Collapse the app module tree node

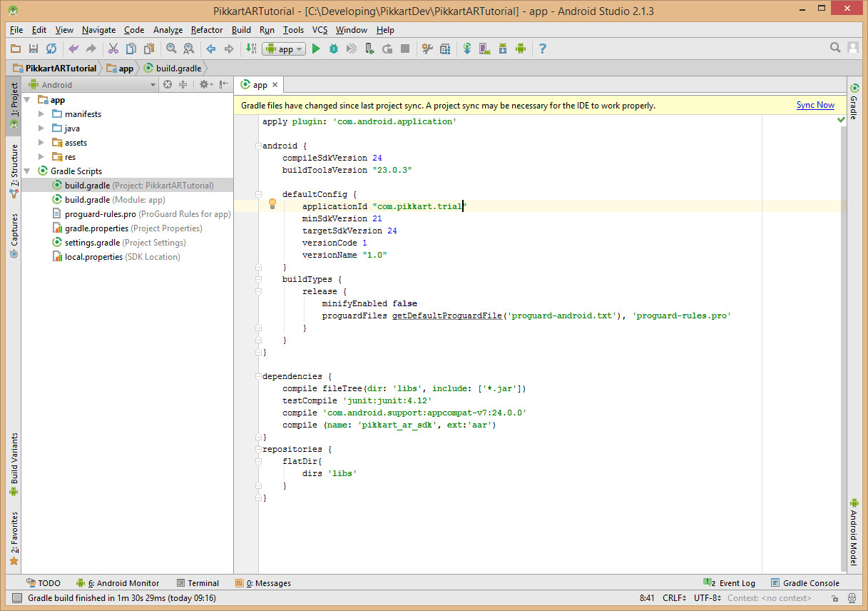pos(27,100)
